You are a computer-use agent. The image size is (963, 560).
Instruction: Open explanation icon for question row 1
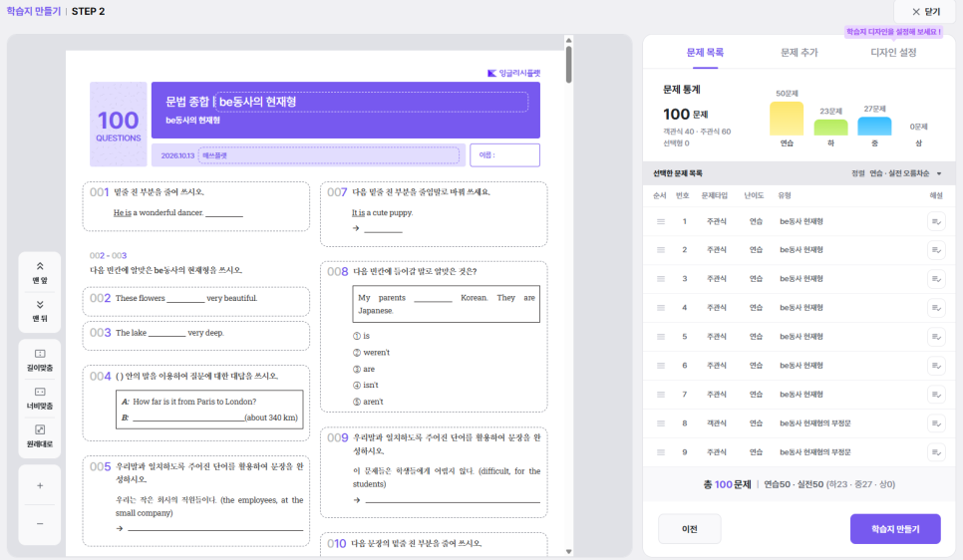936,221
